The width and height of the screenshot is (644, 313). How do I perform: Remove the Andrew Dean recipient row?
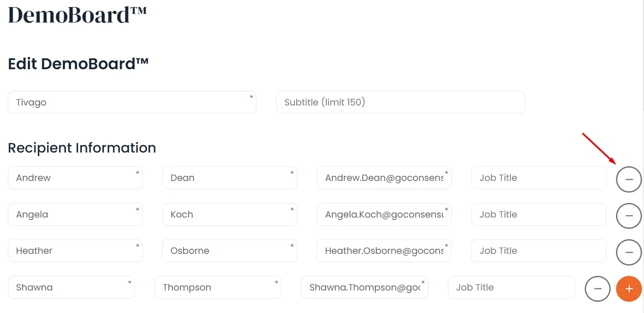tap(629, 179)
